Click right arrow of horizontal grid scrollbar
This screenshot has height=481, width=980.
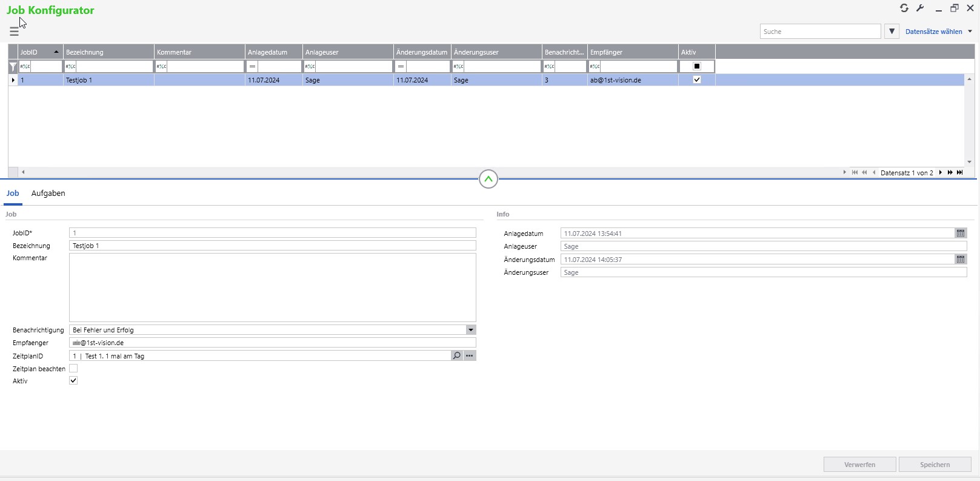click(844, 172)
